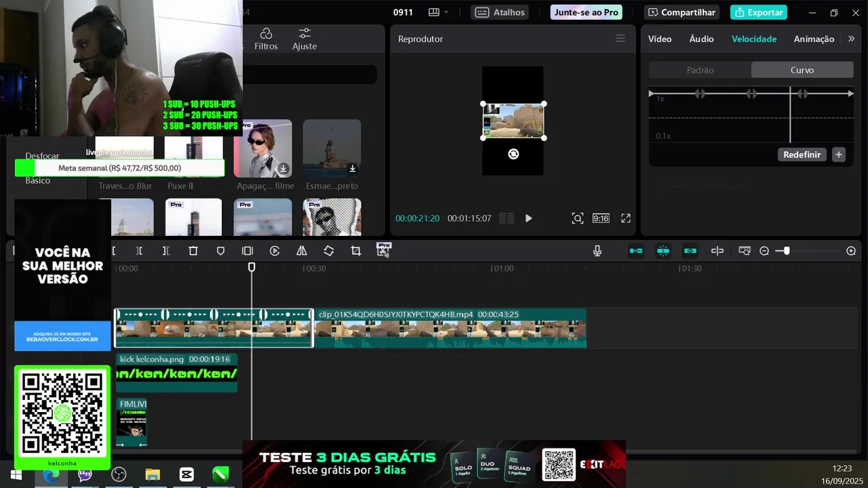Select the FIMLIVE clip on the timeline
This screenshot has height=488, width=868.
[132, 422]
